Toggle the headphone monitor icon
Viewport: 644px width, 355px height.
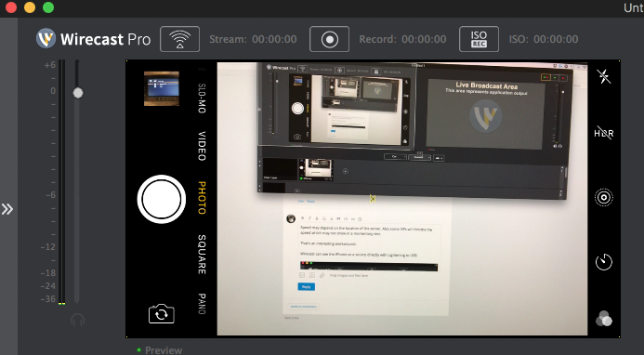coord(77,320)
